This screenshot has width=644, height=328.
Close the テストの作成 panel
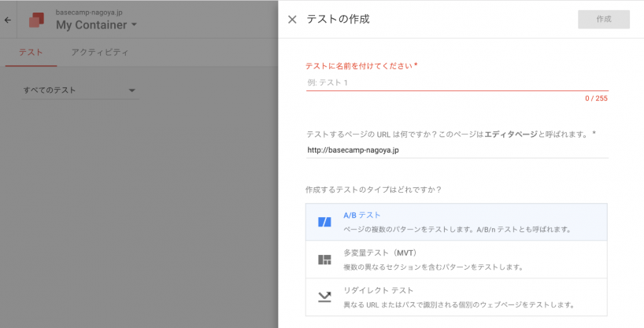[x=292, y=20]
